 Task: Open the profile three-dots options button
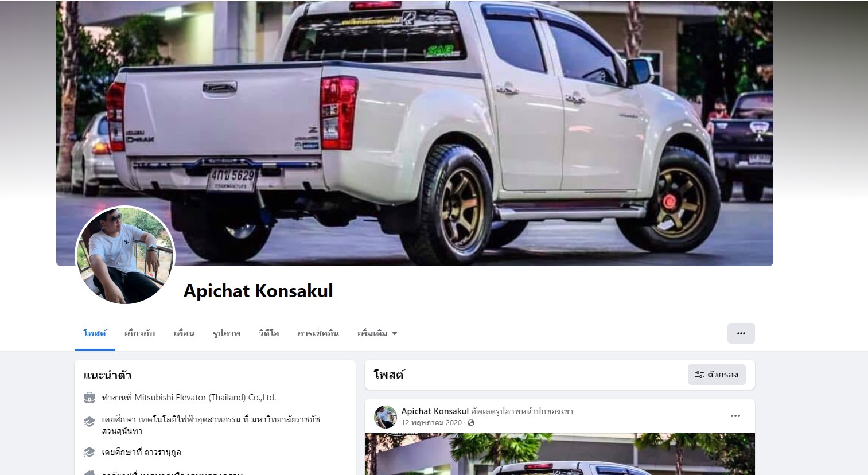741,333
